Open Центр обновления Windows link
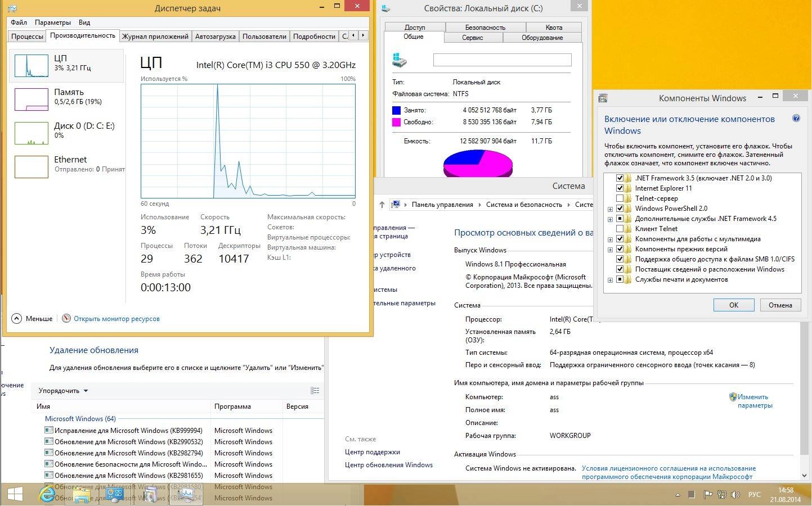Screen dimensions: 812x506 (x=389, y=465)
